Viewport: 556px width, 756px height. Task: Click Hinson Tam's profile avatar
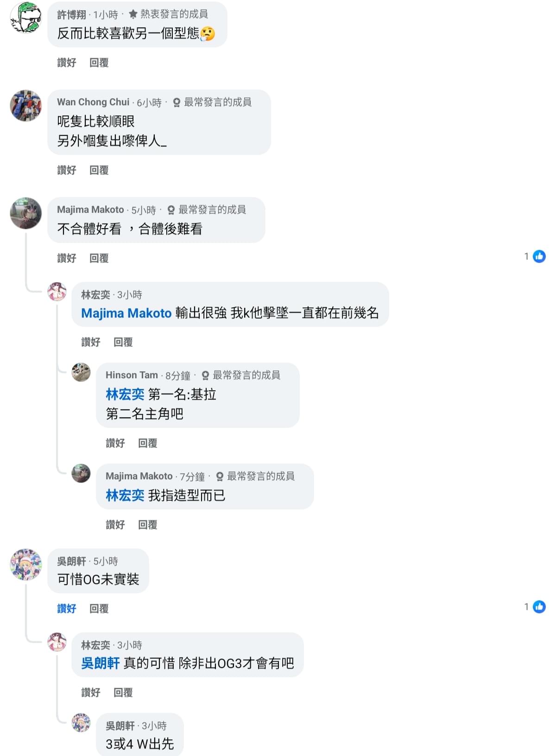[81, 372]
